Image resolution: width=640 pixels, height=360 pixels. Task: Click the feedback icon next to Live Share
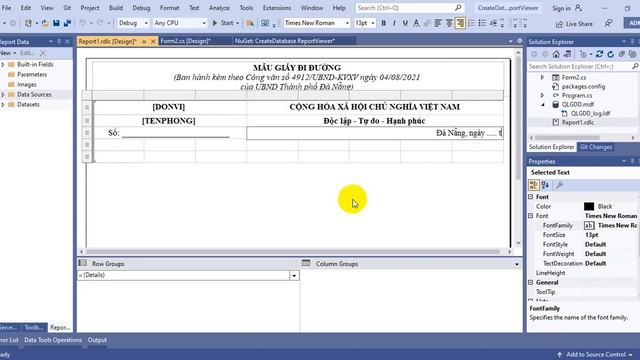point(609,24)
